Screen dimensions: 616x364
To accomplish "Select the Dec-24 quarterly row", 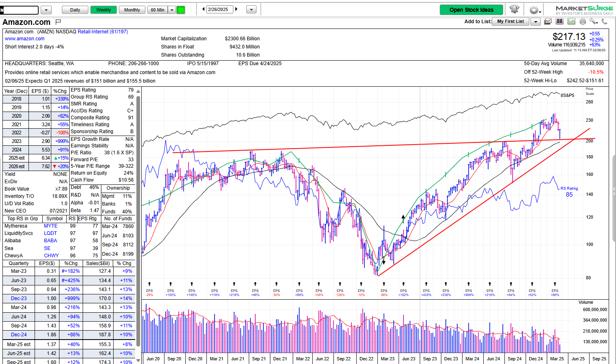I will coord(68,335).
